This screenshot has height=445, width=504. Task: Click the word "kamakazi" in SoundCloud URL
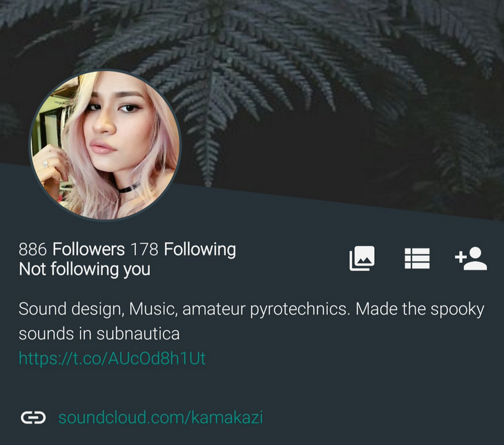[x=227, y=417]
